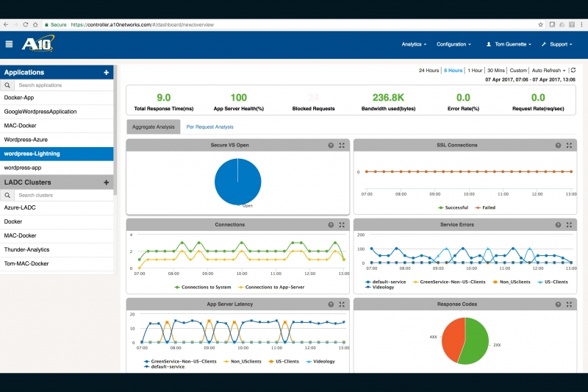Select Azure-LADC cluster
The image size is (588, 392).
(57, 207)
